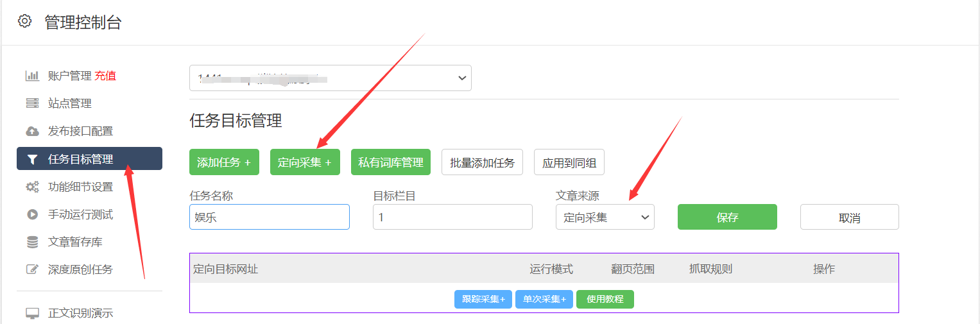This screenshot has width=980, height=324.
Task: Click the 取消 button
Action: [849, 217]
